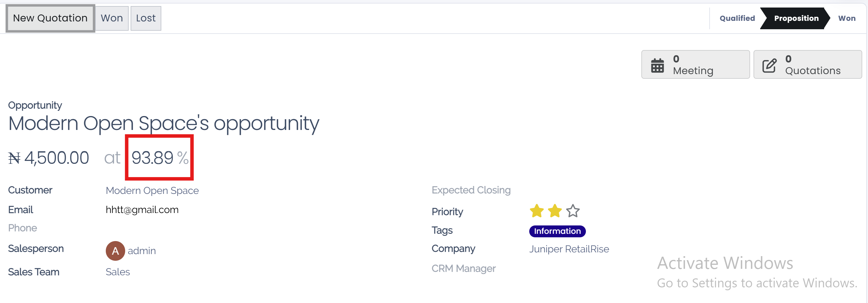Set priority to one star
The width and height of the screenshot is (868, 303).
536,211
